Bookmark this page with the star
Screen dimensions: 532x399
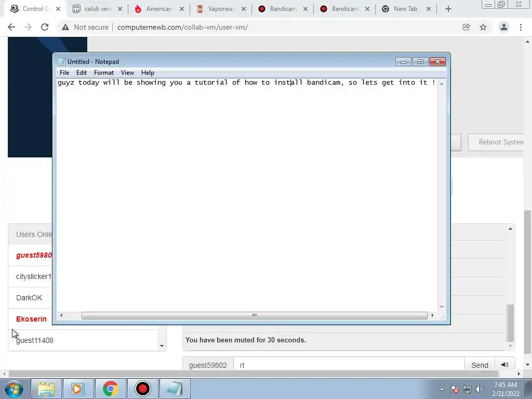[483, 27]
